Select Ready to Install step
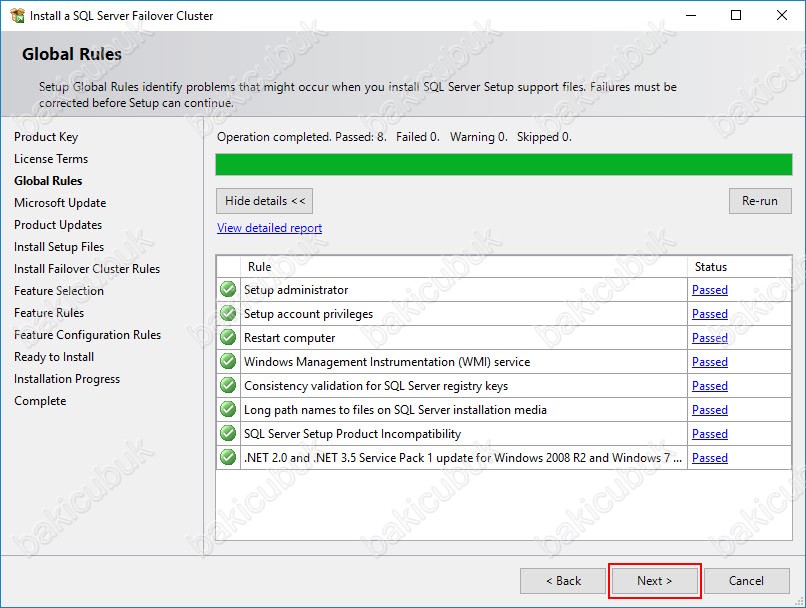The height and width of the screenshot is (608, 806). [54, 357]
